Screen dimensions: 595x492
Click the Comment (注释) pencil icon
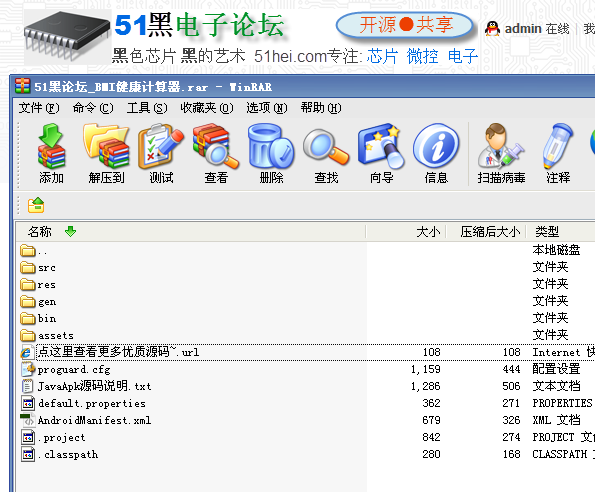click(558, 146)
